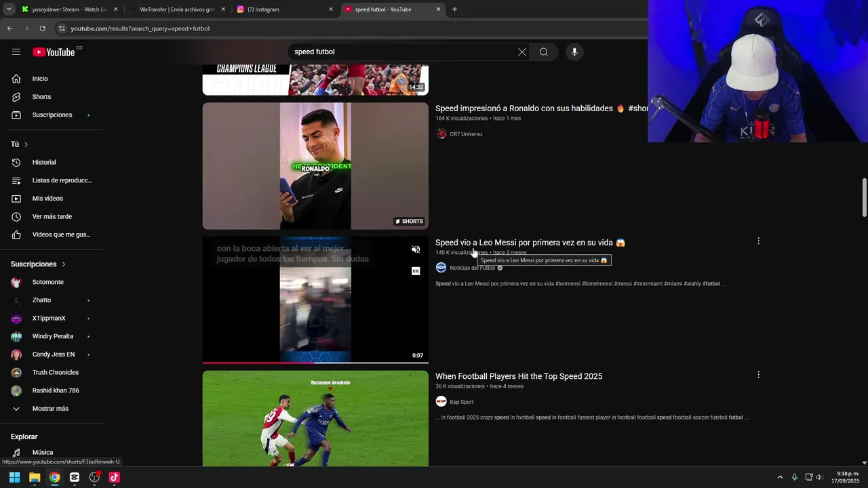This screenshot has height=488, width=868.
Task: Open the Windows Start menu
Action: tap(14, 477)
